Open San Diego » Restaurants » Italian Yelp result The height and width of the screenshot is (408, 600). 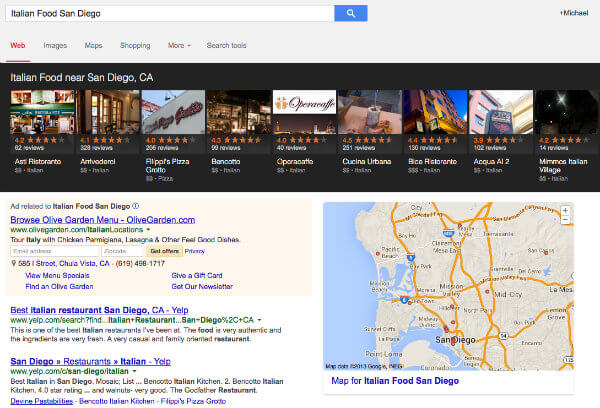[90, 361]
